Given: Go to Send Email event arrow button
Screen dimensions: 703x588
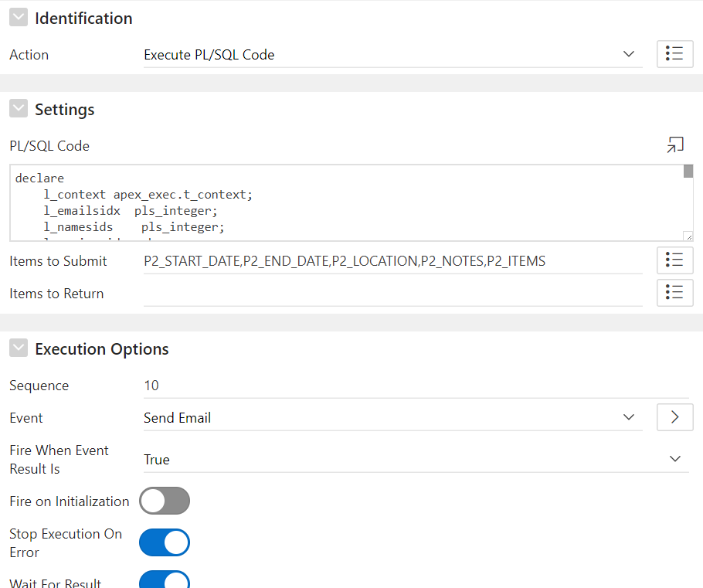Looking at the screenshot, I should pos(674,417).
